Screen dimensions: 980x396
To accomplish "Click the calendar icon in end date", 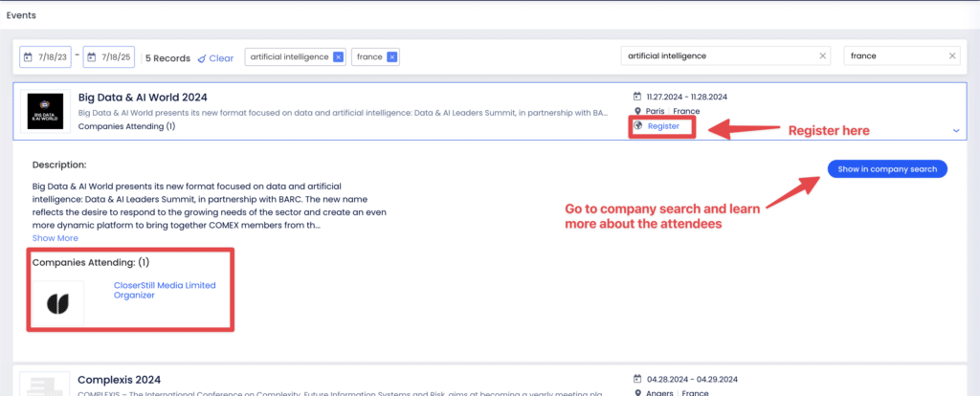I will pos(91,56).
